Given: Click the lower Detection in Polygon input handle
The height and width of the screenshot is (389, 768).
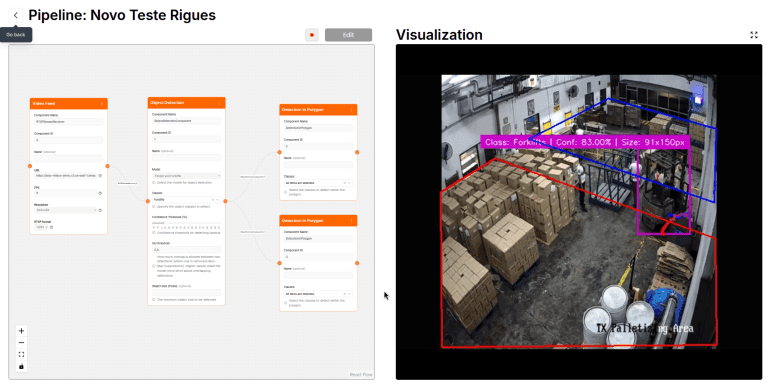Looking at the screenshot, I should (280, 263).
